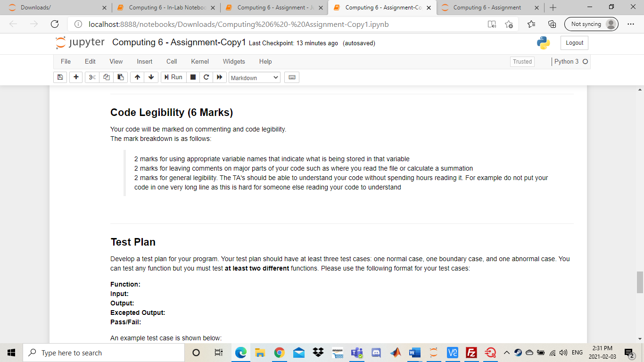
Task: Switch to Computing 6 - In-Lab Notebook tab
Action: coord(166,8)
